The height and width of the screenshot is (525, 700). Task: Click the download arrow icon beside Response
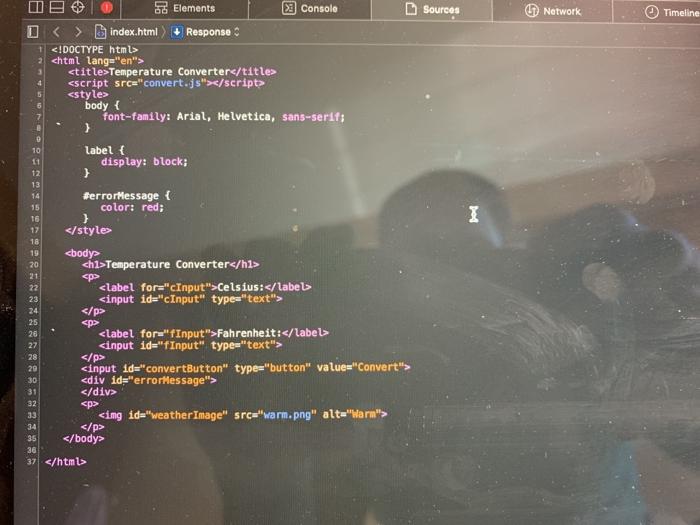177,32
